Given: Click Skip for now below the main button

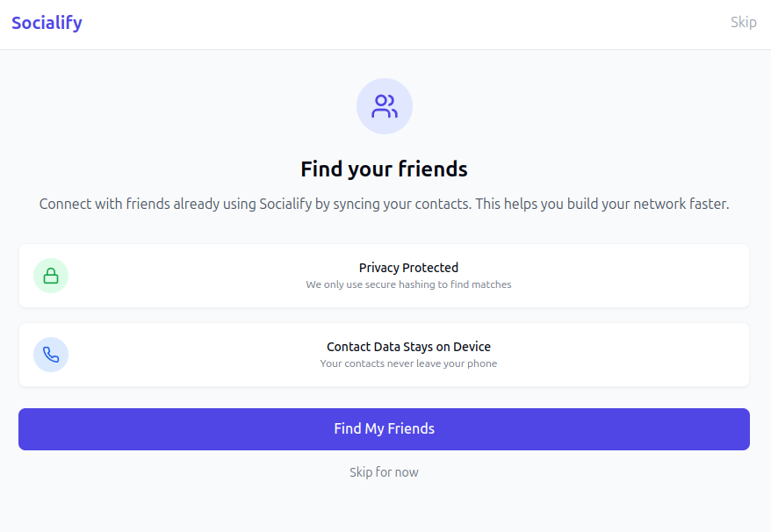Looking at the screenshot, I should click(384, 471).
